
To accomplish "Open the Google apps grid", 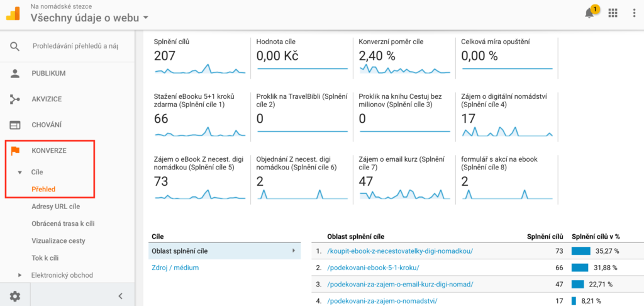I will point(613,13).
